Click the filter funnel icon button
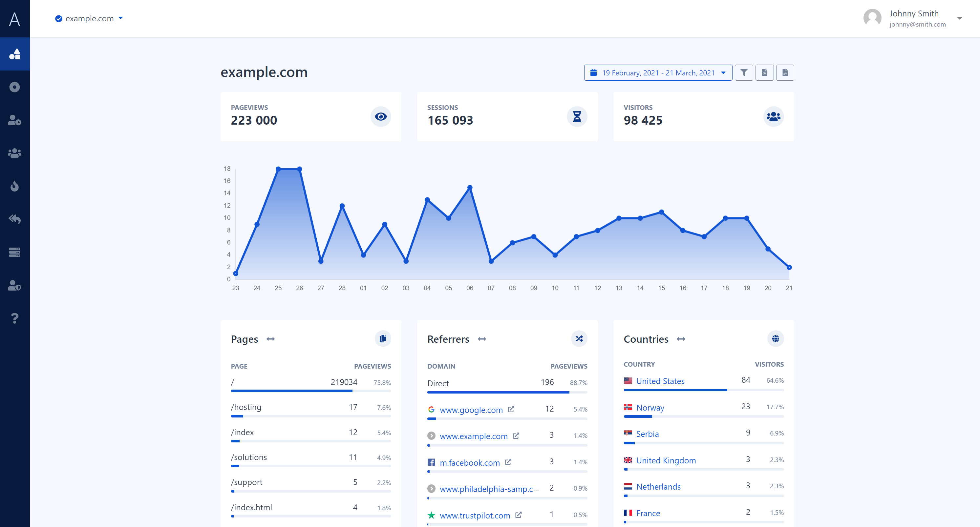Screen dimensions: 980x527 pos(744,72)
